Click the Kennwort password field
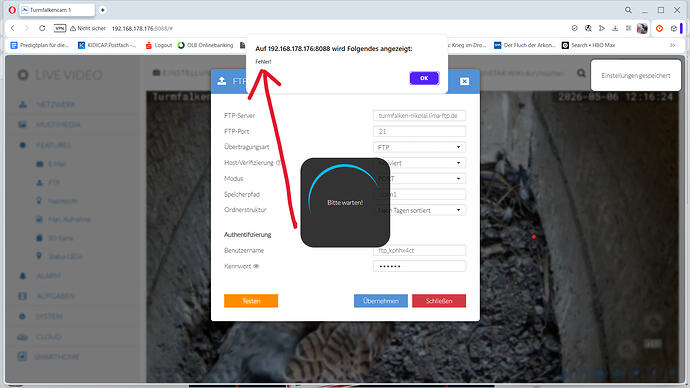 point(419,266)
